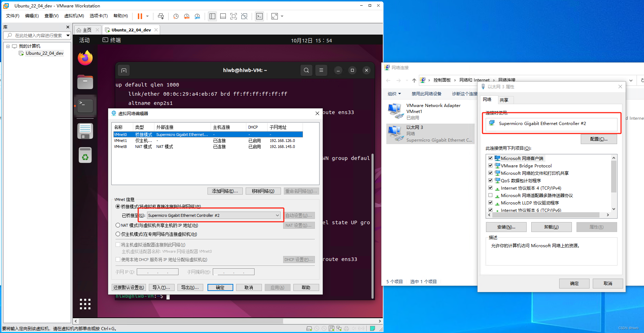Toggle QoS 数据包计划程序 checkbox

coord(491,180)
